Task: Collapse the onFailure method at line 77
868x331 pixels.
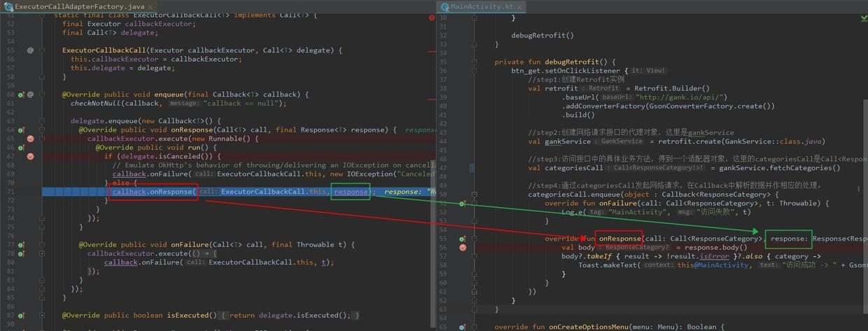Action: tap(42, 245)
